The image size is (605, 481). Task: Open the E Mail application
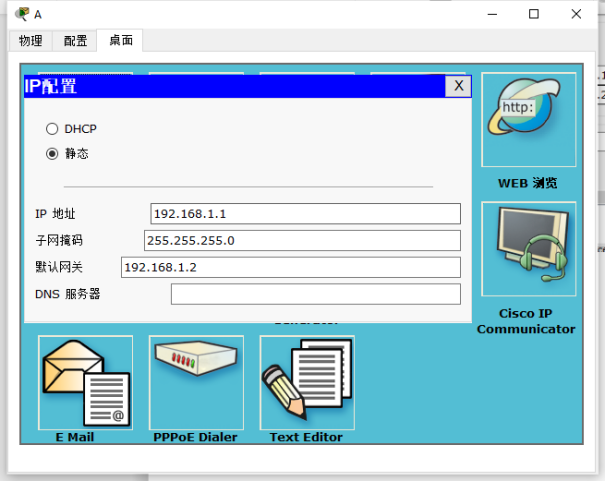(85, 382)
